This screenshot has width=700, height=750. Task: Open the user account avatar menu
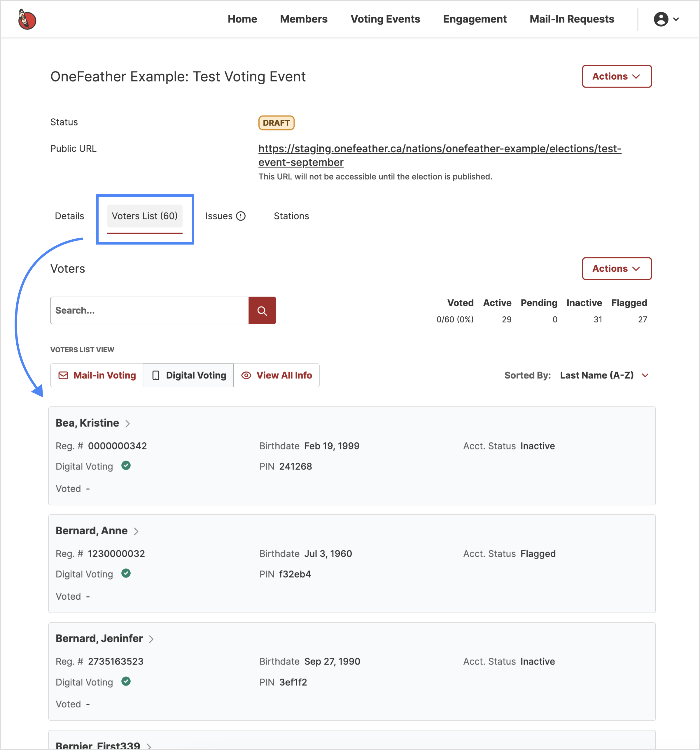pos(661,19)
